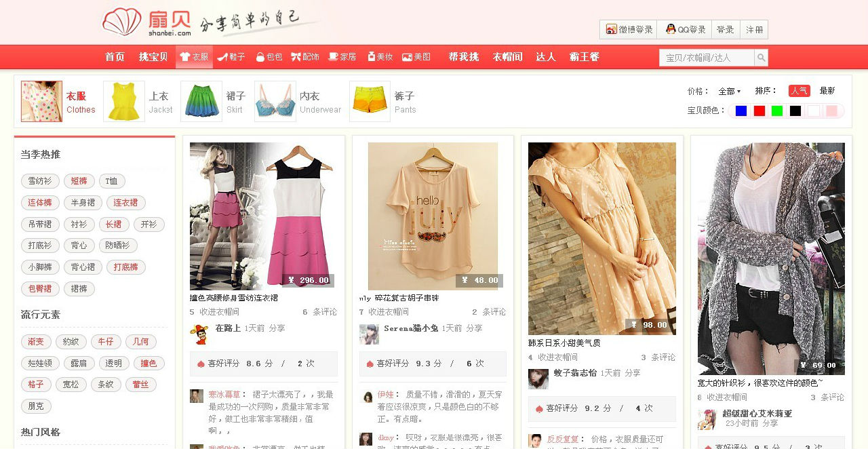Select the 裙子 Skirt category thumbnail
Viewport: 868px width, 449px height.
[x=201, y=102]
